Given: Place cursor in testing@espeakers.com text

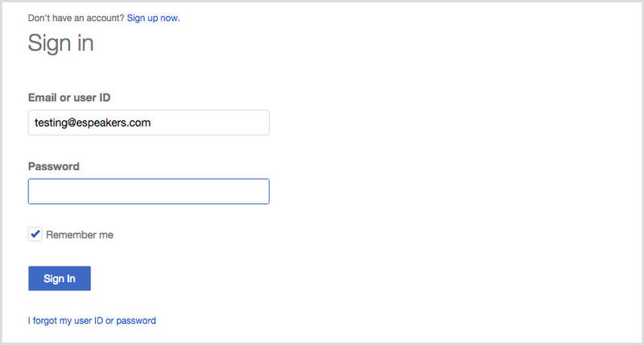Looking at the screenshot, I should pos(93,123).
